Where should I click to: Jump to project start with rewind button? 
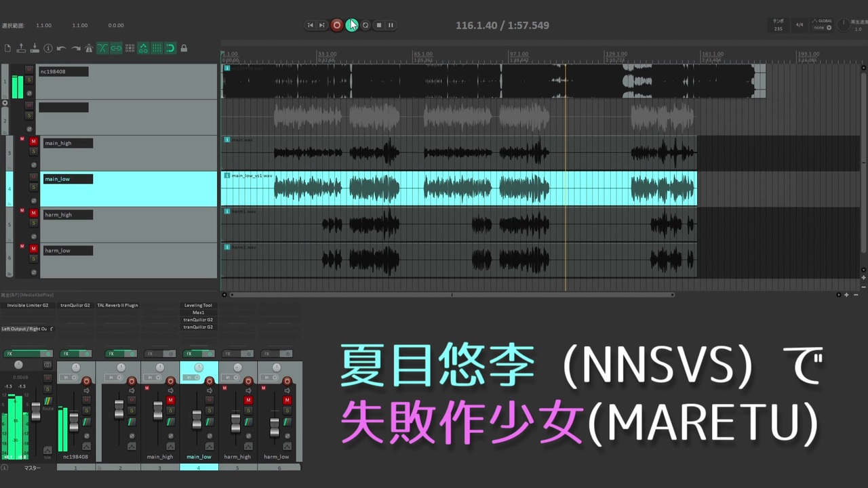tap(311, 25)
